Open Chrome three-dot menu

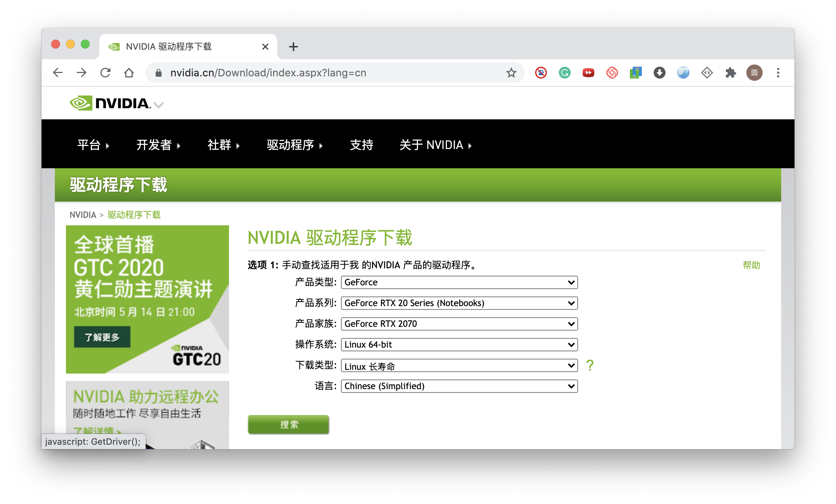[778, 73]
